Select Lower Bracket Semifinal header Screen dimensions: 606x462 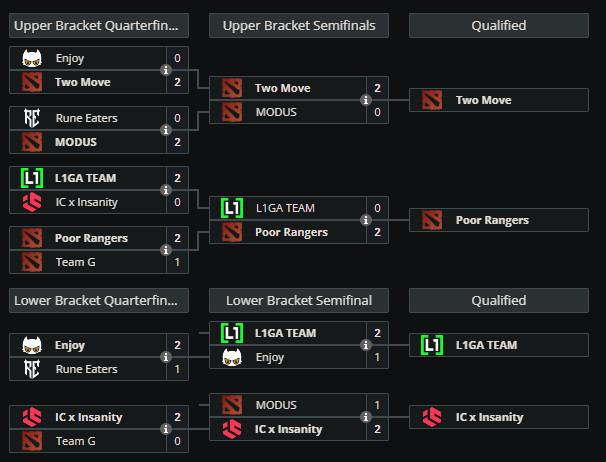[299, 300]
